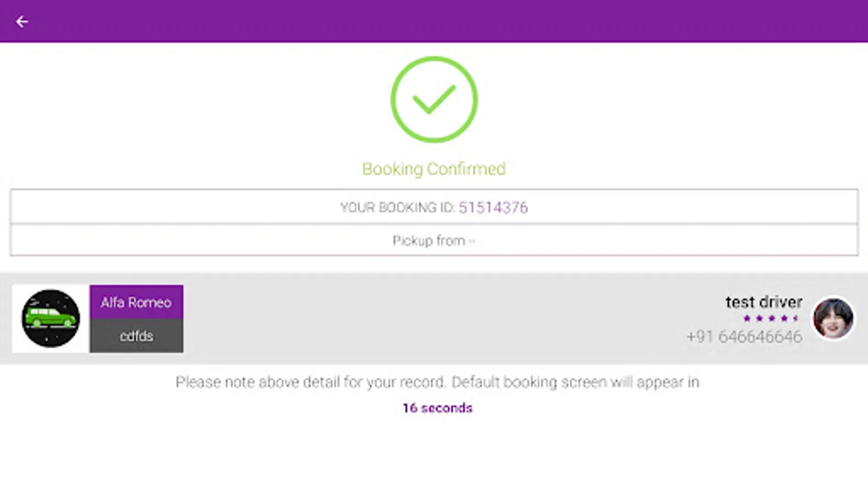Click the fourth star in driver rating
Screen dimensions: 868x495
point(784,318)
